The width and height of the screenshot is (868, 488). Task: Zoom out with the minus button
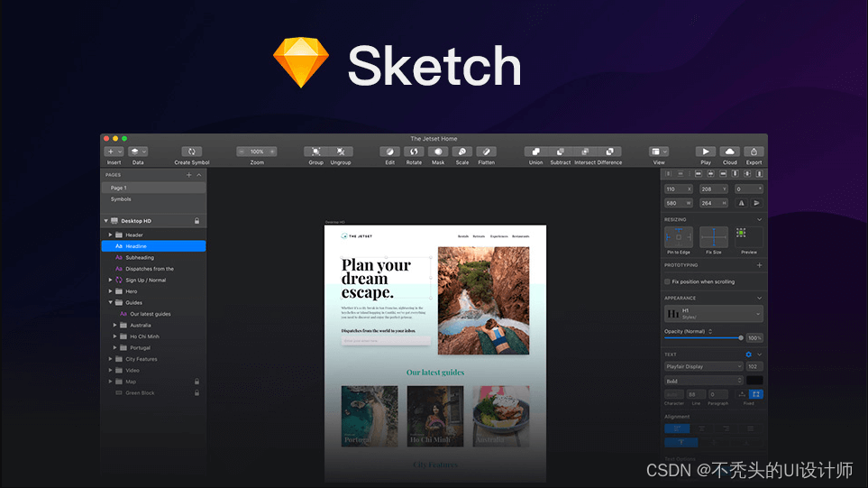(x=242, y=152)
